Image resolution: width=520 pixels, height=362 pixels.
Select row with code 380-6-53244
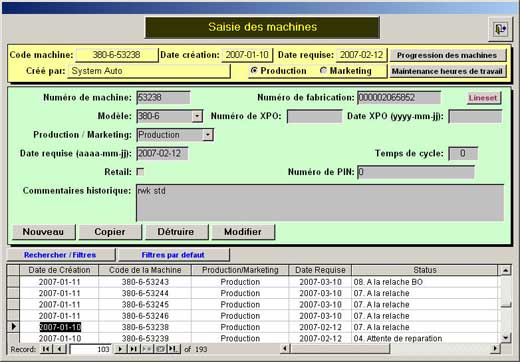click(253, 293)
